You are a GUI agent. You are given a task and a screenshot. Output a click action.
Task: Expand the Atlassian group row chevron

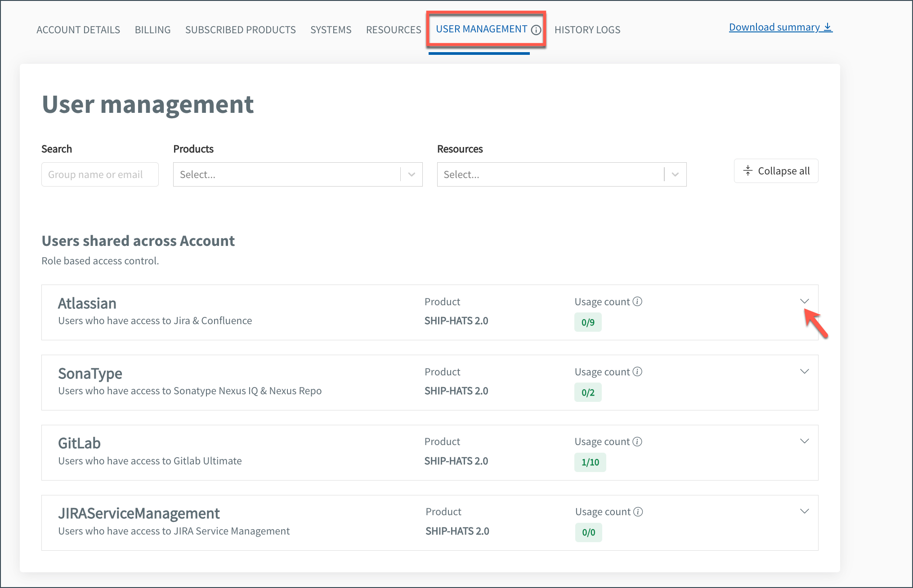(805, 301)
